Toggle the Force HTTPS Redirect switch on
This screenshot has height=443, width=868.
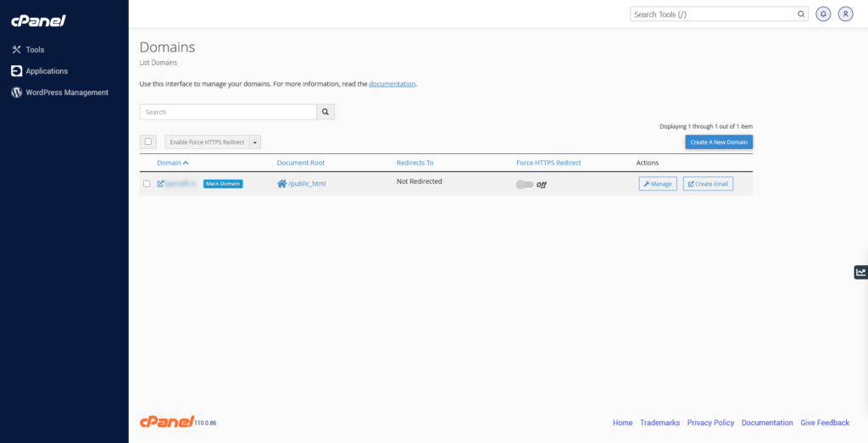524,184
